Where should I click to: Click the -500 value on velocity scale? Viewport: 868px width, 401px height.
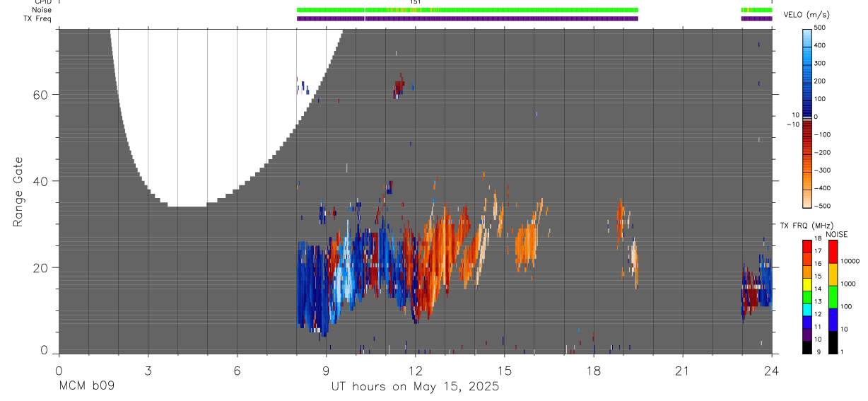(x=819, y=206)
